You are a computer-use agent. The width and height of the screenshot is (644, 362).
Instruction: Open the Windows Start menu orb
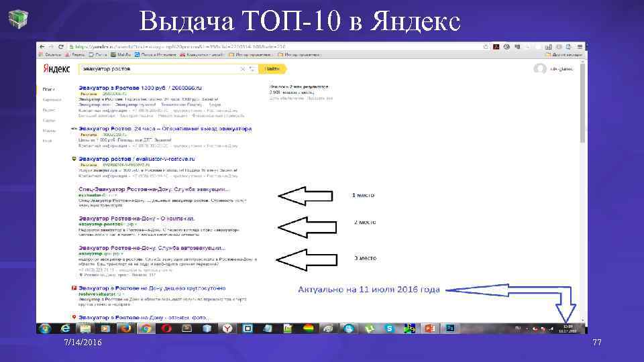click(45, 328)
